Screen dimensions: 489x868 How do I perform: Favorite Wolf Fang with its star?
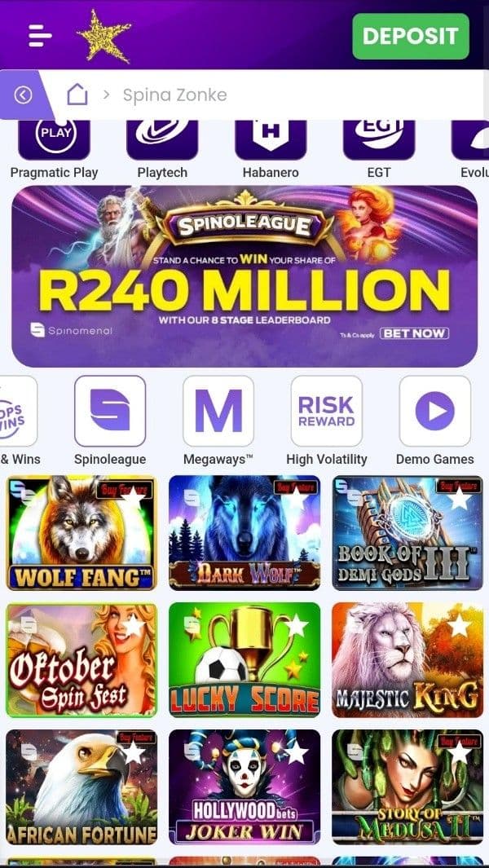(133, 498)
